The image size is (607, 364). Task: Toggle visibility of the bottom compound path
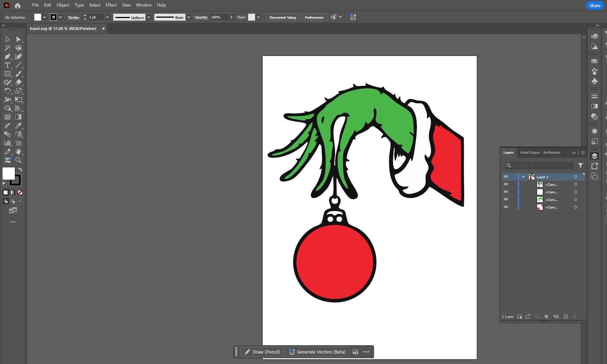506,207
